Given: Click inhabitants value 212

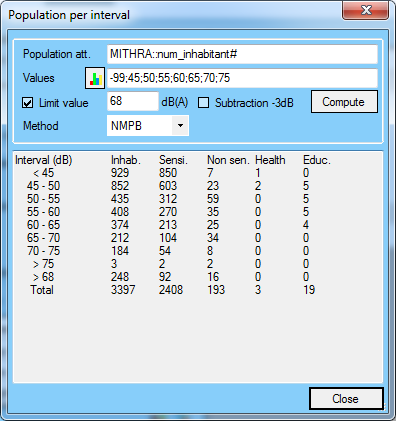Looking at the screenshot, I should 120,238.
